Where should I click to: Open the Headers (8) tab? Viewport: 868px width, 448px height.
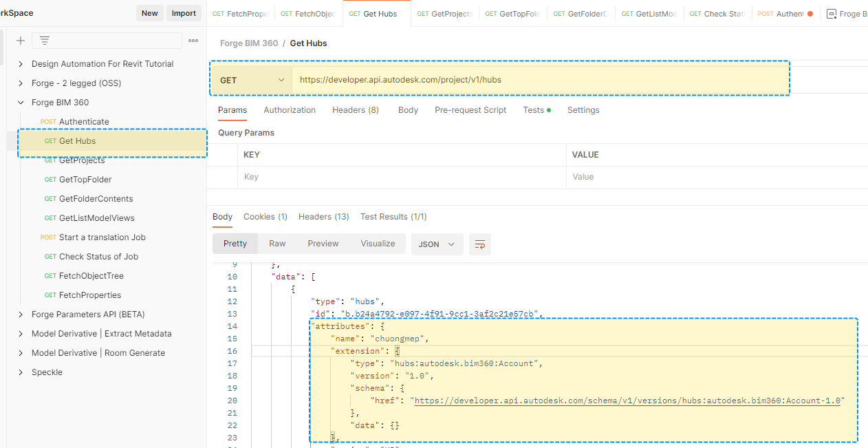coord(355,110)
